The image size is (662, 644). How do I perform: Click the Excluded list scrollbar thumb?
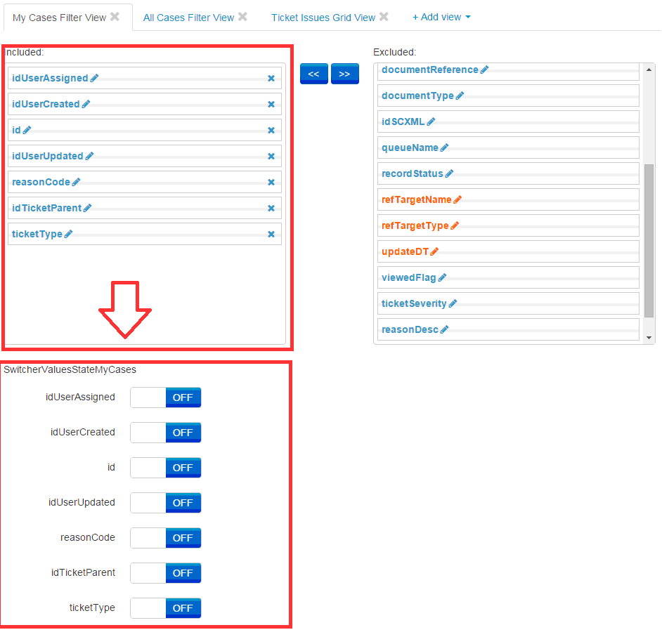[649, 239]
